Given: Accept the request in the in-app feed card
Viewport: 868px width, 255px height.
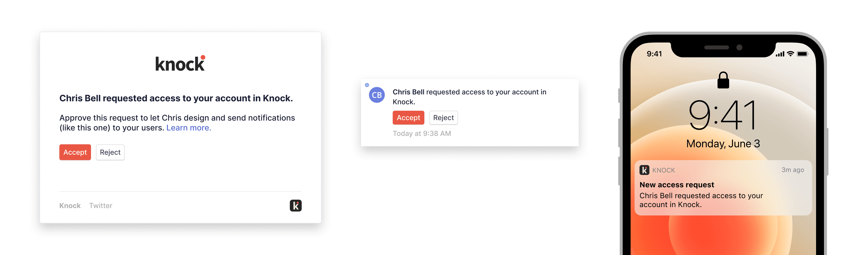Looking at the screenshot, I should point(408,118).
